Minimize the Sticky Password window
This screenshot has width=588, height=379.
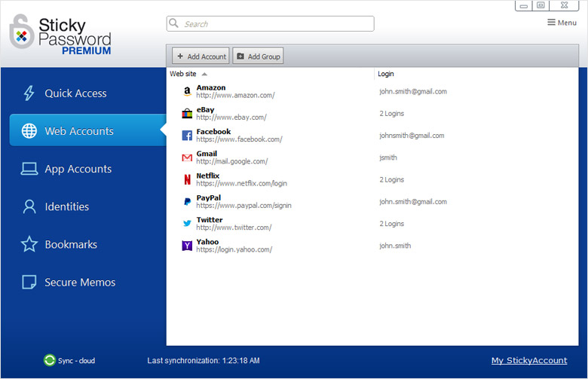click(523, 5)
